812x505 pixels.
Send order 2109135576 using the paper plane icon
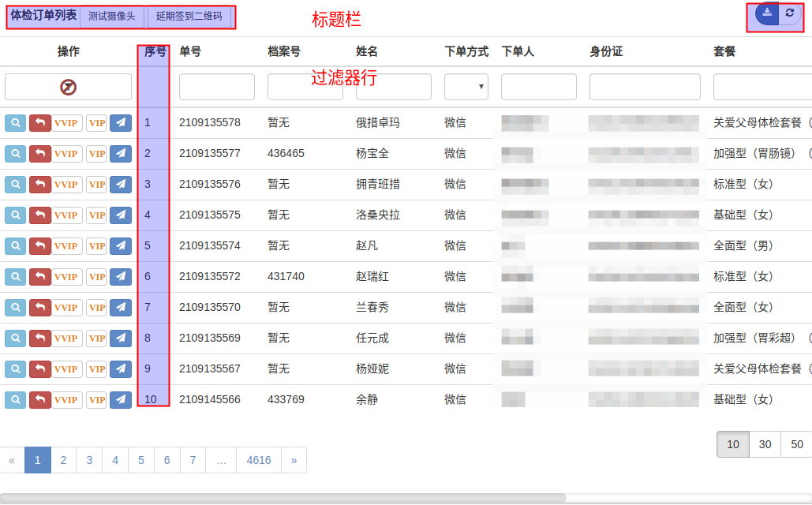click(x=120, y=184)
